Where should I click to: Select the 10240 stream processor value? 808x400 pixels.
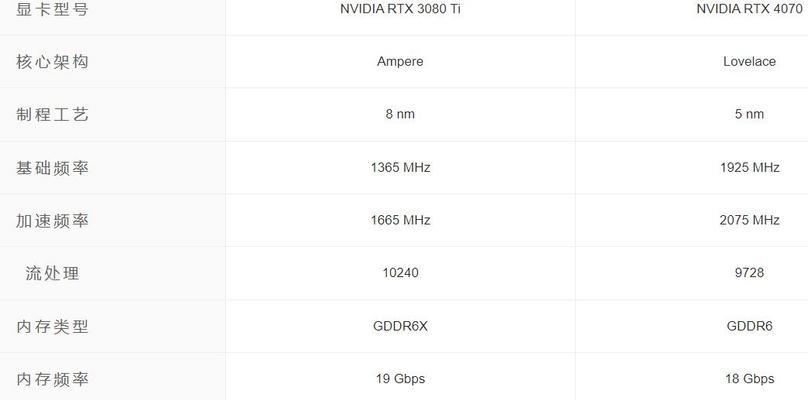click(400, 273)
